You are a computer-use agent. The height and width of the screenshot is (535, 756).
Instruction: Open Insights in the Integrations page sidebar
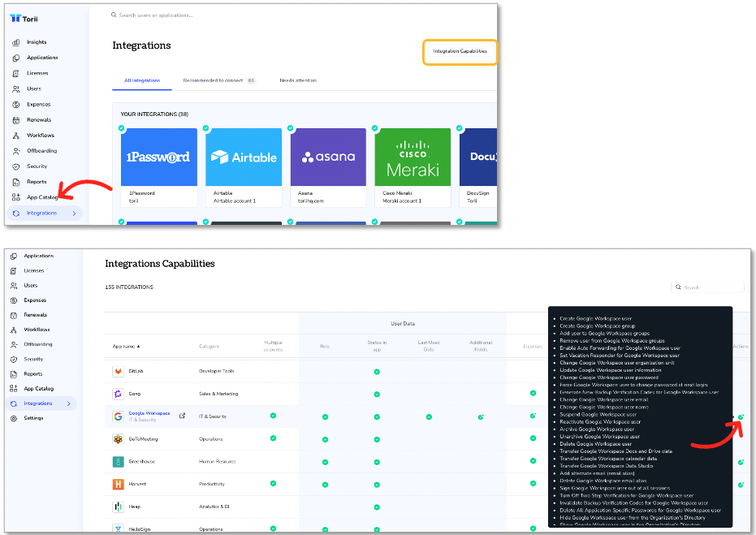[x=37, y=42]
